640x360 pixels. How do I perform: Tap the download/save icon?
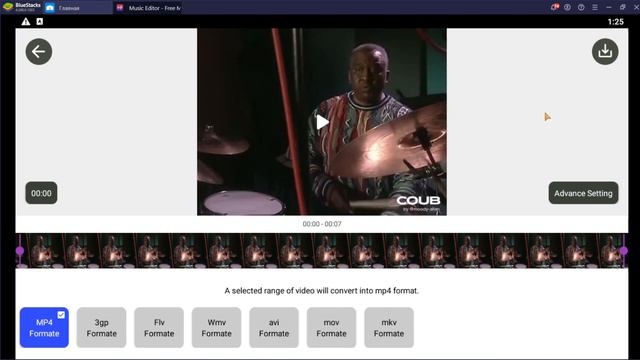[605, 52]
